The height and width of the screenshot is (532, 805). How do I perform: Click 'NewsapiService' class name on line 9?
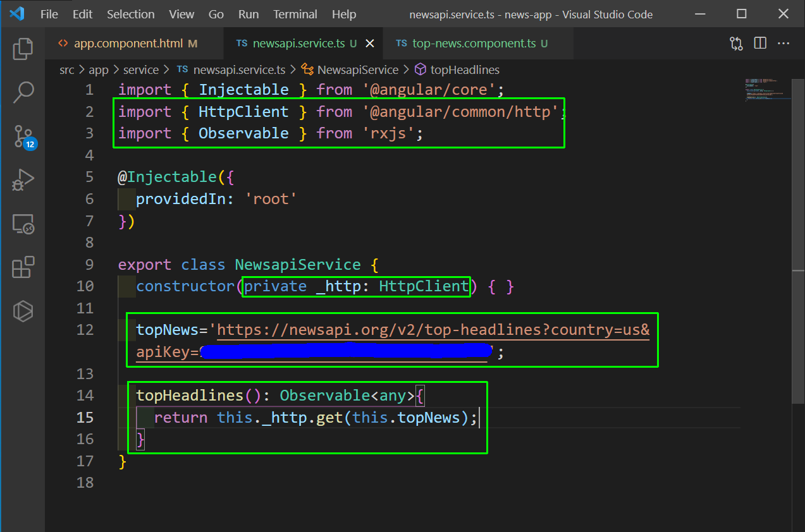coord(298,264)
